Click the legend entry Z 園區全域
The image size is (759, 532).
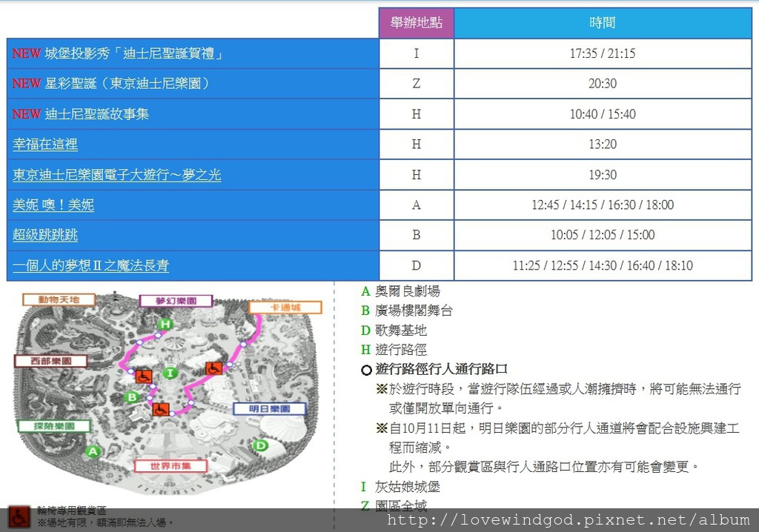click(394, 506)
